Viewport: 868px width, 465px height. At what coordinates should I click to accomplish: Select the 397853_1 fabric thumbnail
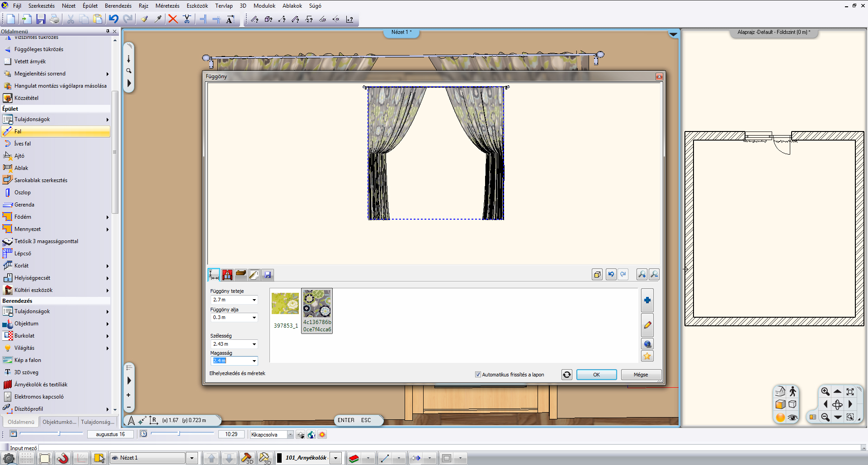tap(285, 304)
